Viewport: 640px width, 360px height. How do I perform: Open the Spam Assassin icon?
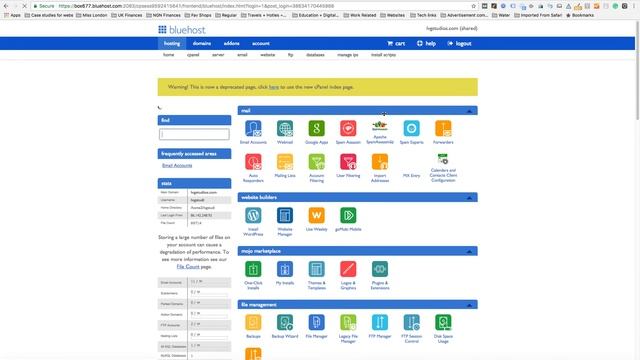point(348,129)
